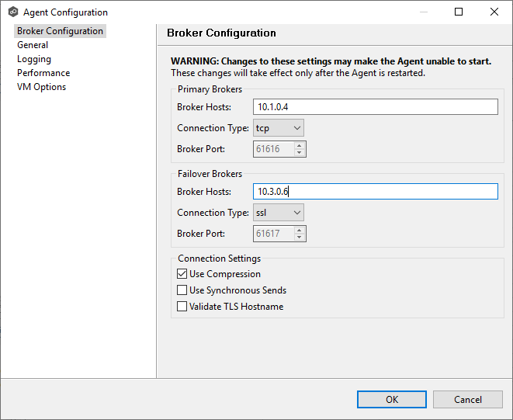Decrease the Failover Broker Port value
The image size is (513, 420).
[x=300, y=237]
